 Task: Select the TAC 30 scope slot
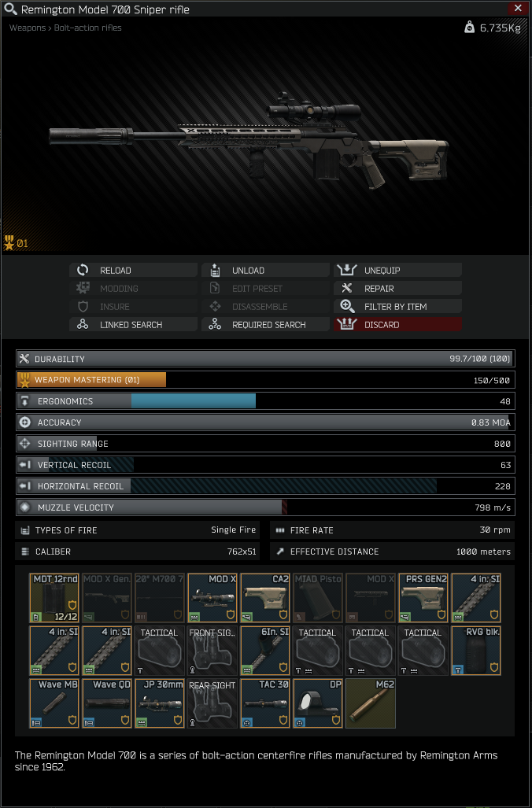coord(265,703)
